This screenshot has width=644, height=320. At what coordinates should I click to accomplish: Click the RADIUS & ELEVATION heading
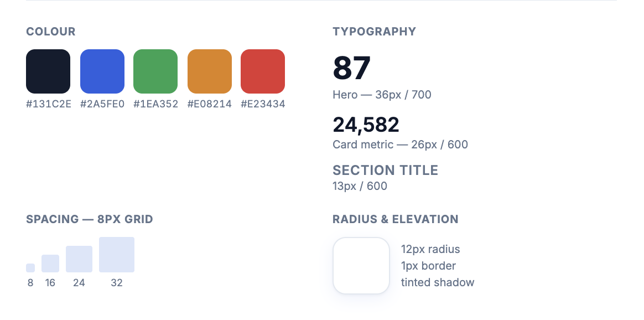click(395, 219)
